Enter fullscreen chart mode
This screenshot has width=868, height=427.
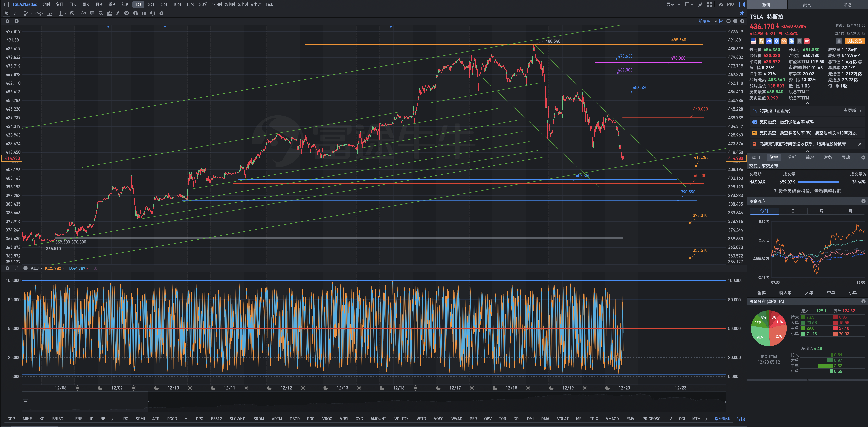pos(709,4)
